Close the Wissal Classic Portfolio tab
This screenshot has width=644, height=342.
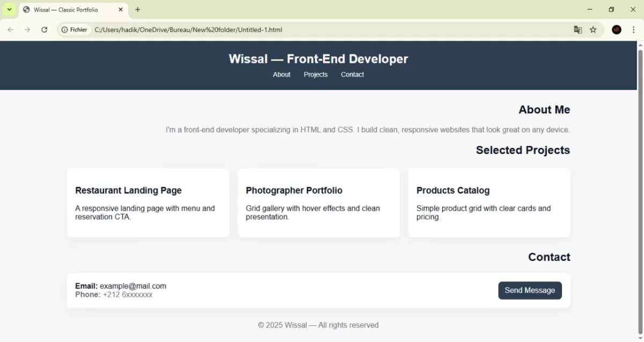[x=121, y=10]
